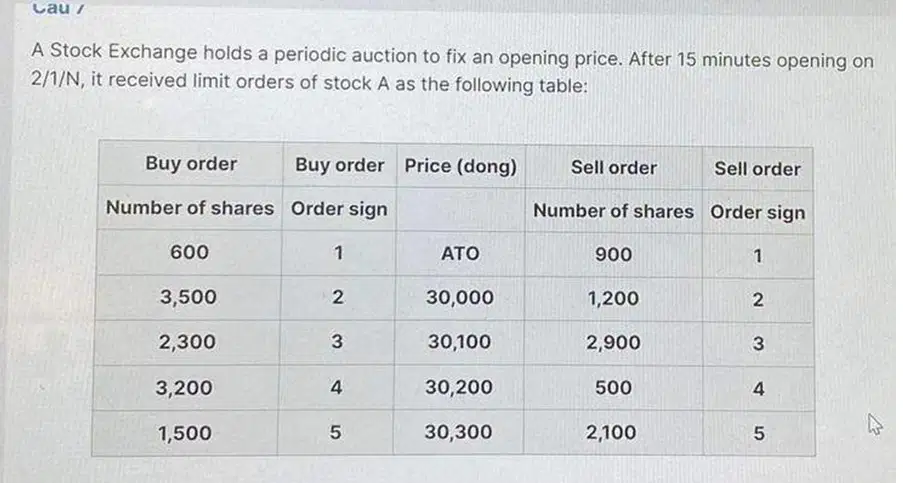Select the 2,300 buy shares cell

(187, 342)
